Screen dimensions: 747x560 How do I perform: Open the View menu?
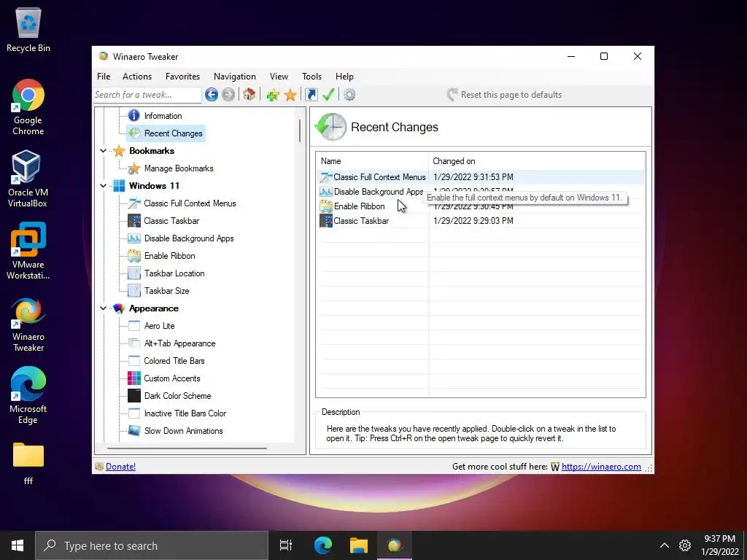(x=279, y=76)
